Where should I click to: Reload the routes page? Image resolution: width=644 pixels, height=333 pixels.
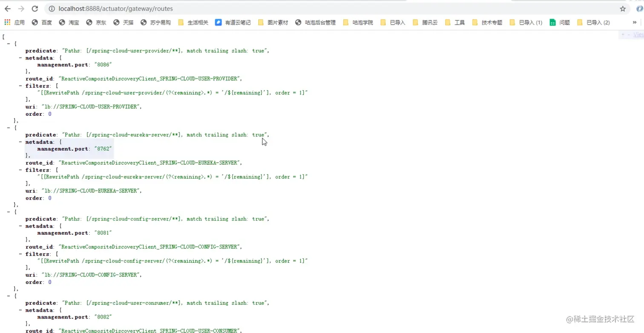tap(35, 9)
